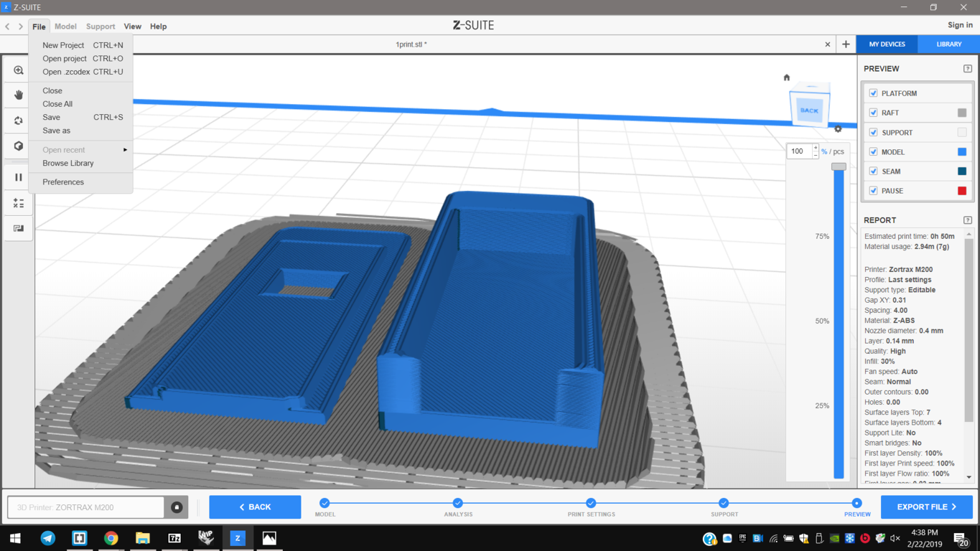Open the View menu
Viewport: 980px width, 551px height.
click(132, 27)
